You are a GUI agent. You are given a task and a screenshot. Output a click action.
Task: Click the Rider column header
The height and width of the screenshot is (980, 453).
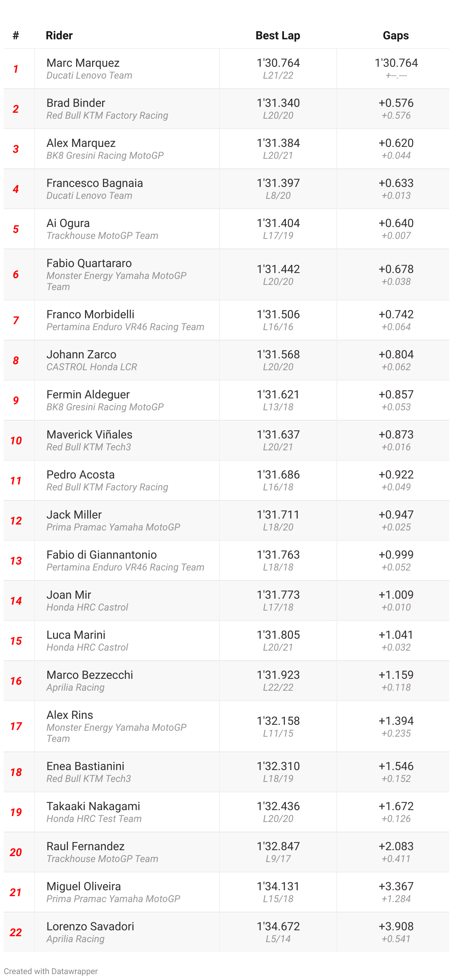59,35
